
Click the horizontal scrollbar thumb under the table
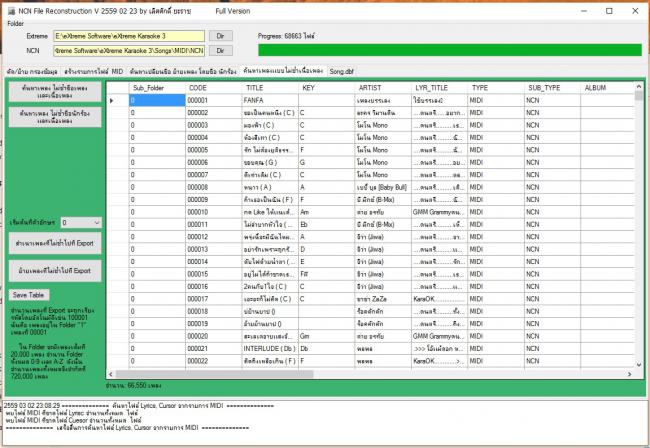click(x=215, y=374)
